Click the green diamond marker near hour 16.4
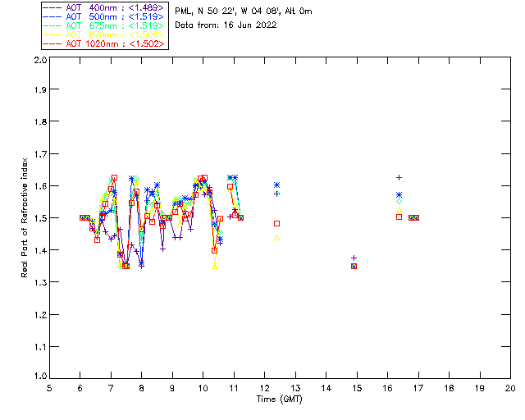 399,202
